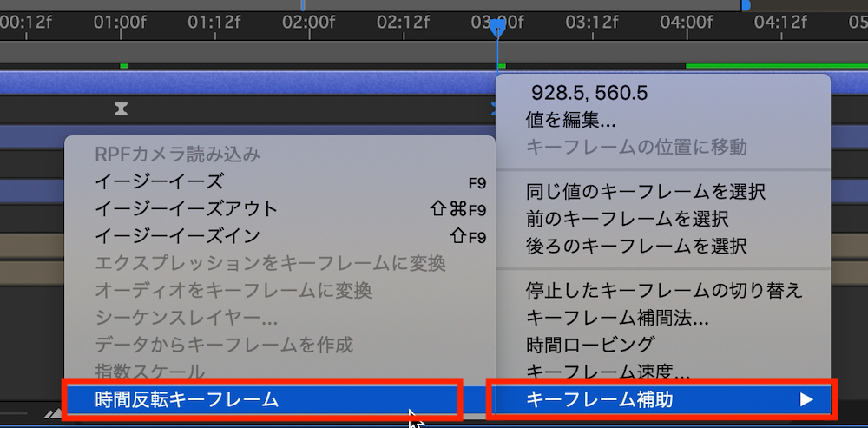Click the blue work area end handle
Screen dimensions: 868x428
point(746,5)
